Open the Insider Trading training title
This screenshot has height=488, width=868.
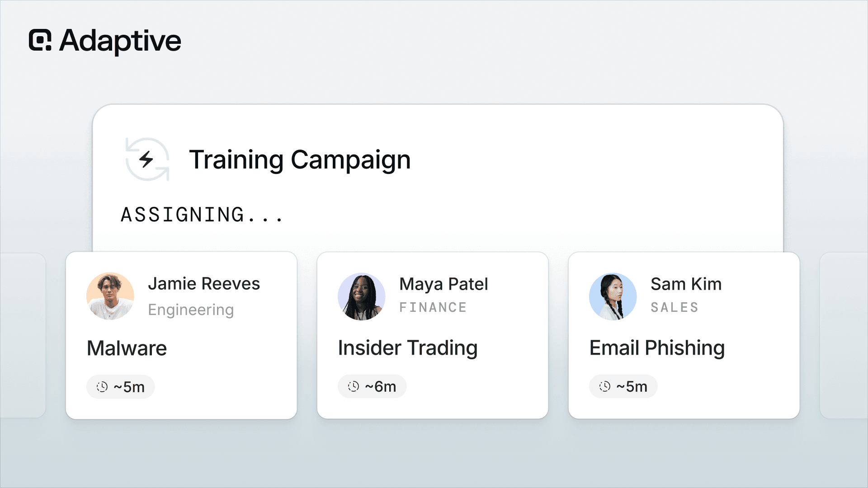(408, 348)
